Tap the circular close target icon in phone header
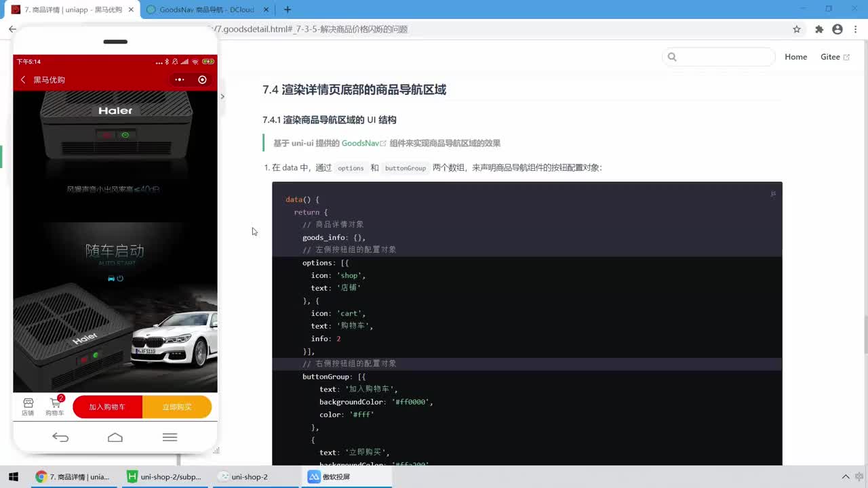Viewport: 868px width, 488px height. tap(202, 80)
